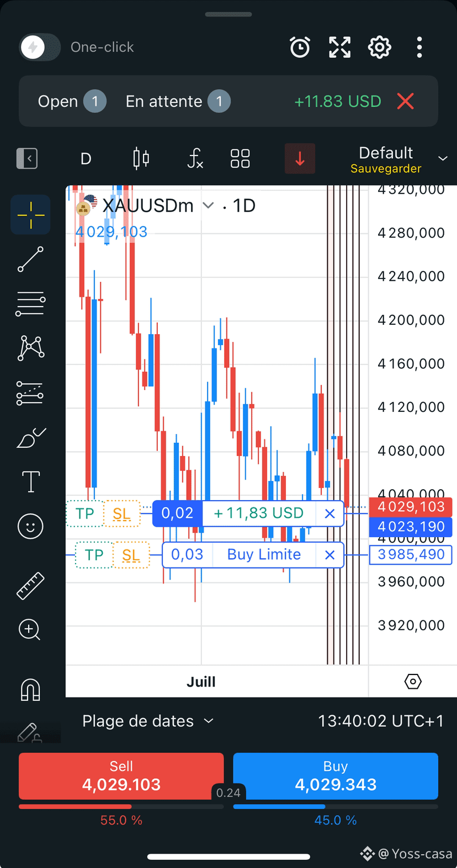Select the ruler measure tool

(x=31, y=586)
